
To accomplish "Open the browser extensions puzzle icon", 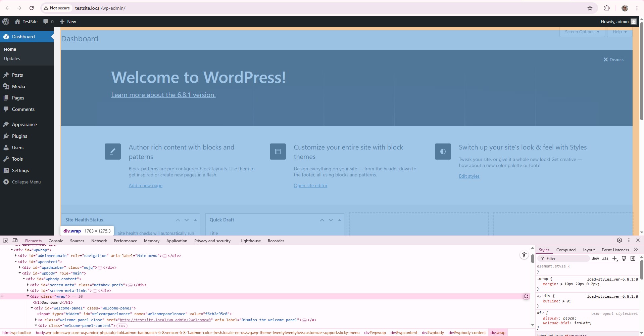I will click(x=607, y=8).
